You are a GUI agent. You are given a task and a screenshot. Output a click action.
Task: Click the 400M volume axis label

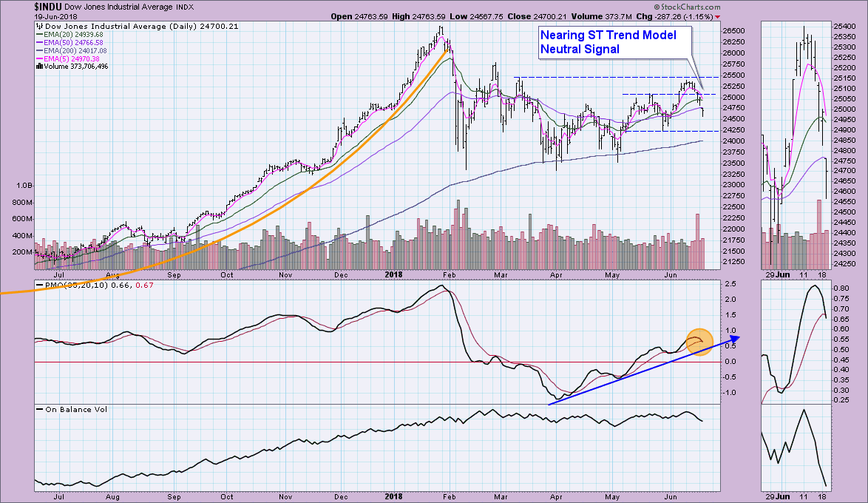point(23,236)
